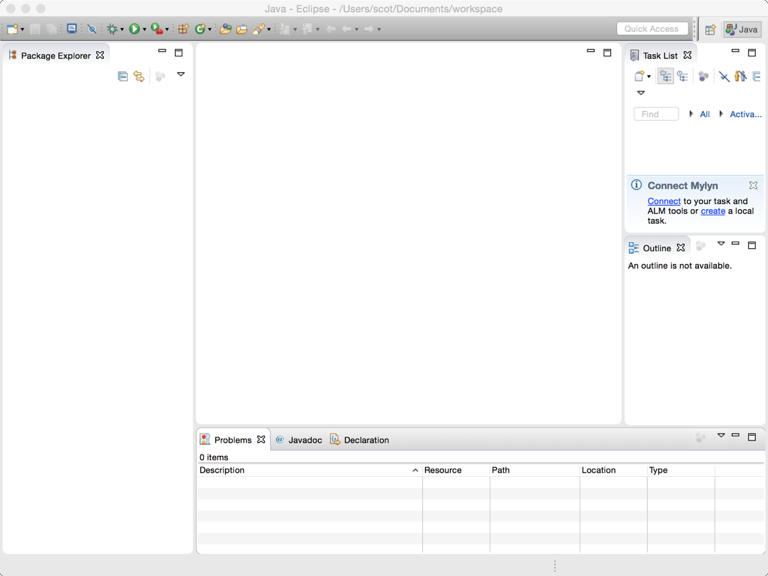The width and height of the screenshot is (768, 576).
Task: Expand the arrow next to All
Action: coord(691,114)
